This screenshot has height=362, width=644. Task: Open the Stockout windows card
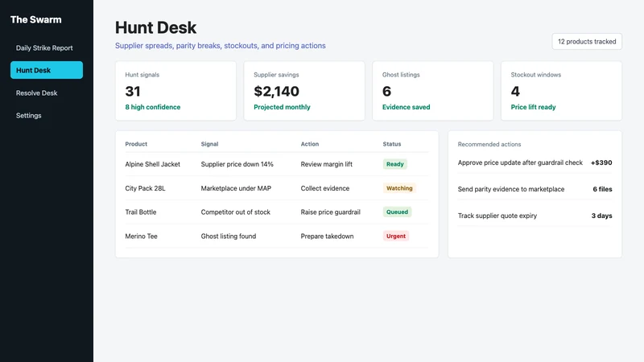(x=561, y=91)
